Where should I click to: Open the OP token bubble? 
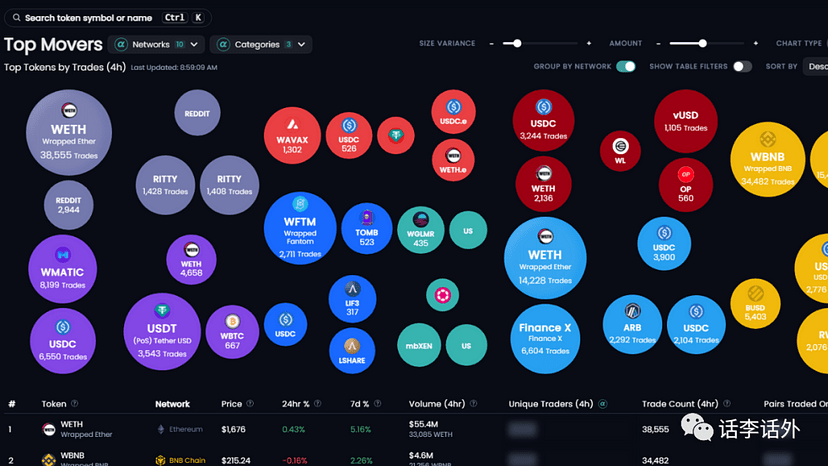click(686, 183)
